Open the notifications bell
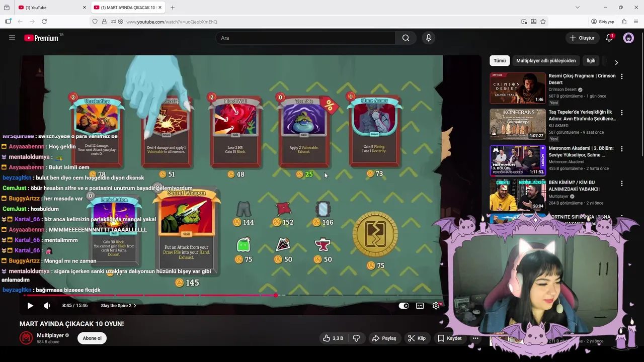This screenshot has width=644, height=362. tap(609, 38)
